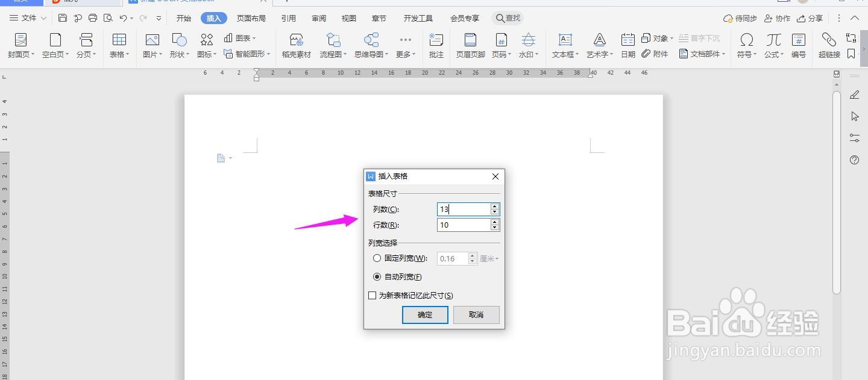868x380 pixels.
Task: Open the undo history dropdown arrow
Action: point(132,19)
